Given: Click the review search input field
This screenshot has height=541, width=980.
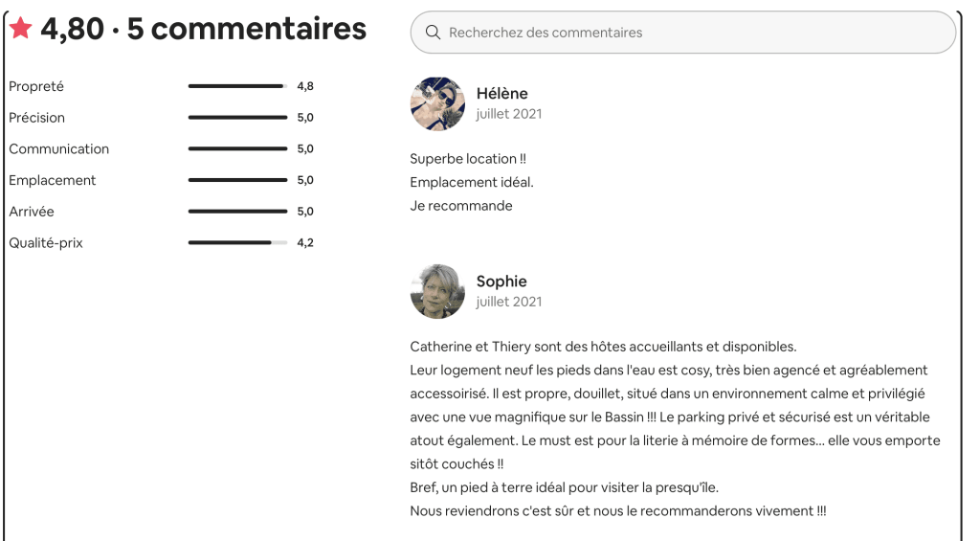Looking at the screenshot, I should pyautogui.click(x=689, y=33).
